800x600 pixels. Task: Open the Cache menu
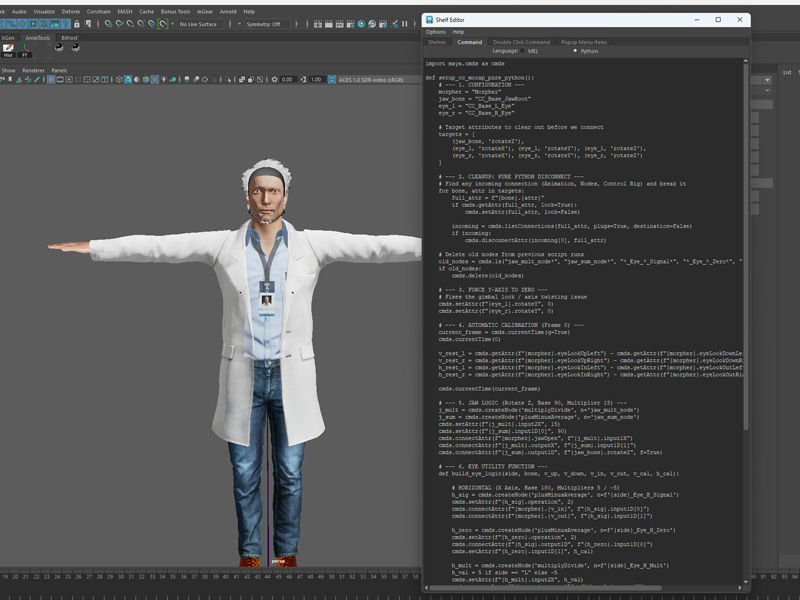[x=146, y=11]
